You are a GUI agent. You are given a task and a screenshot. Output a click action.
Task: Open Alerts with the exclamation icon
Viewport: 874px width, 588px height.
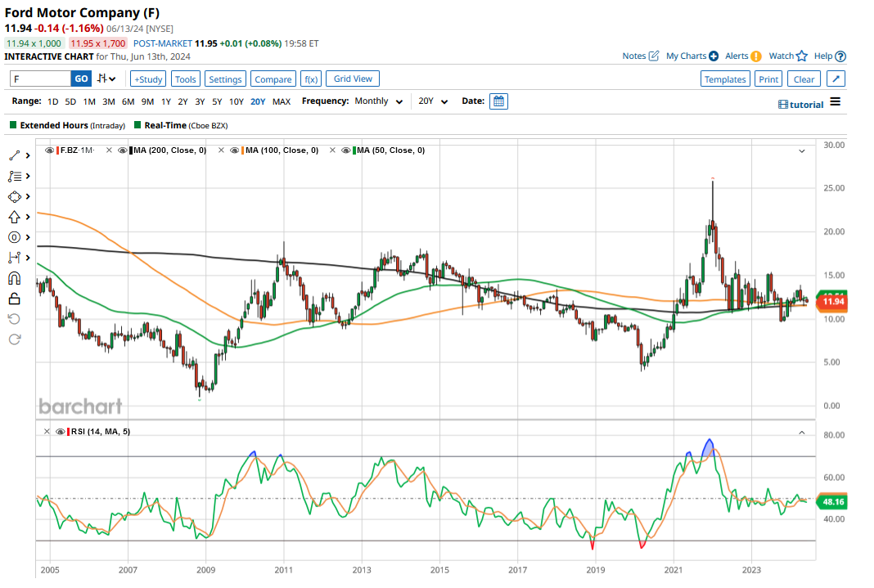tap(755, 56)
